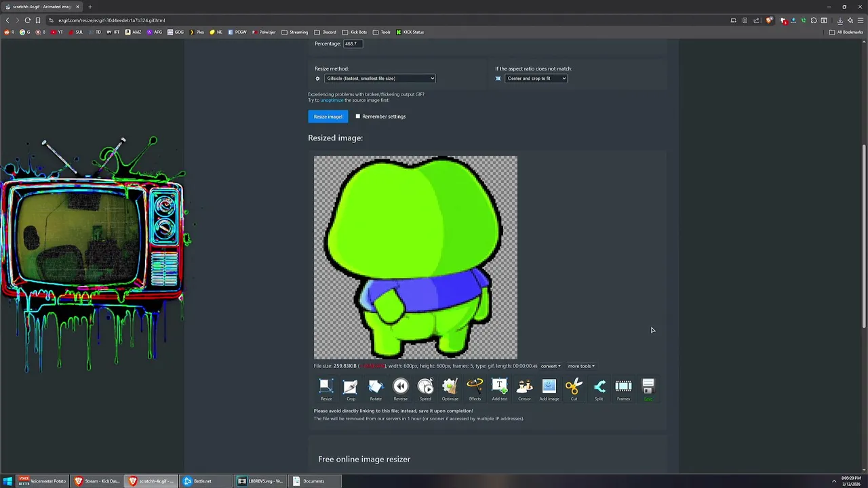Click the taskbar clock
Viewport: 868px width, 488px height.
point(851,481)
